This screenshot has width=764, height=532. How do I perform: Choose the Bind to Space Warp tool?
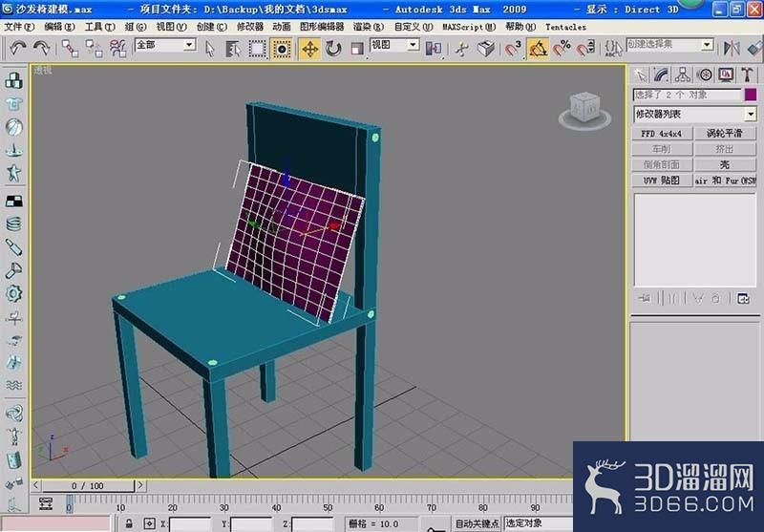click(117, 48)
